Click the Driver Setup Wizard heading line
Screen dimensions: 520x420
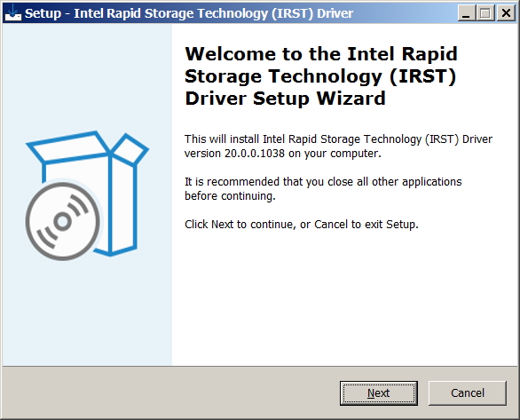tap(285, 99)
